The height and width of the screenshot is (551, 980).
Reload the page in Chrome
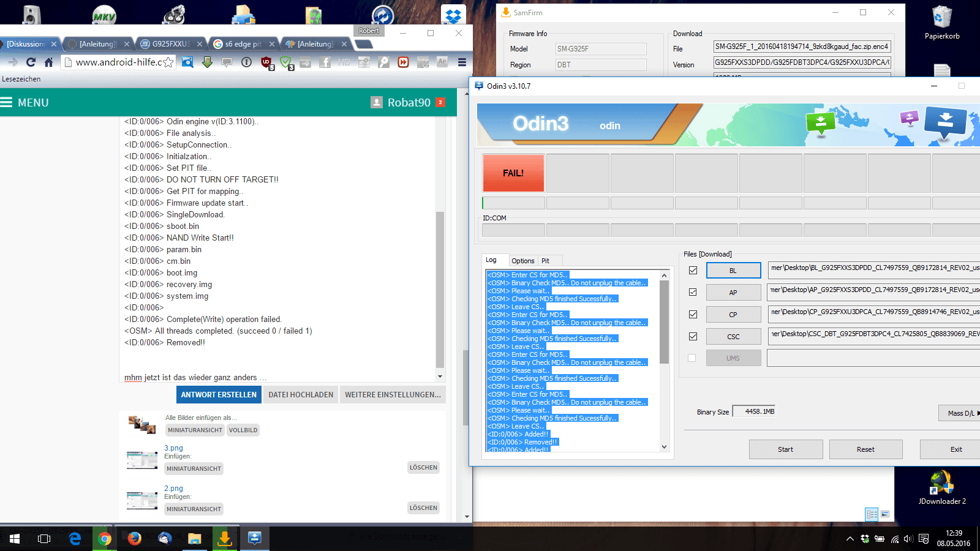(x=31, y=62)
